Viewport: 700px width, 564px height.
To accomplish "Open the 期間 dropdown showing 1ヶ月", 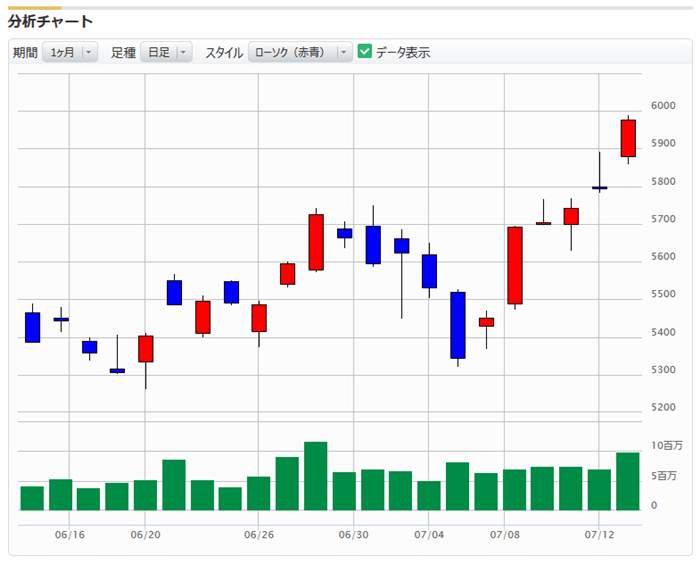I will [x=69, y=53].
